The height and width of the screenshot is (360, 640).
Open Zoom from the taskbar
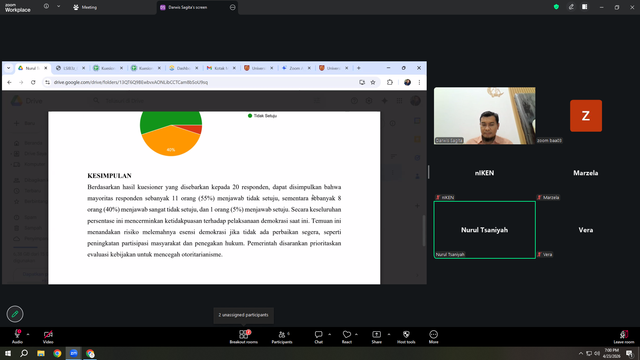(73, 353)
